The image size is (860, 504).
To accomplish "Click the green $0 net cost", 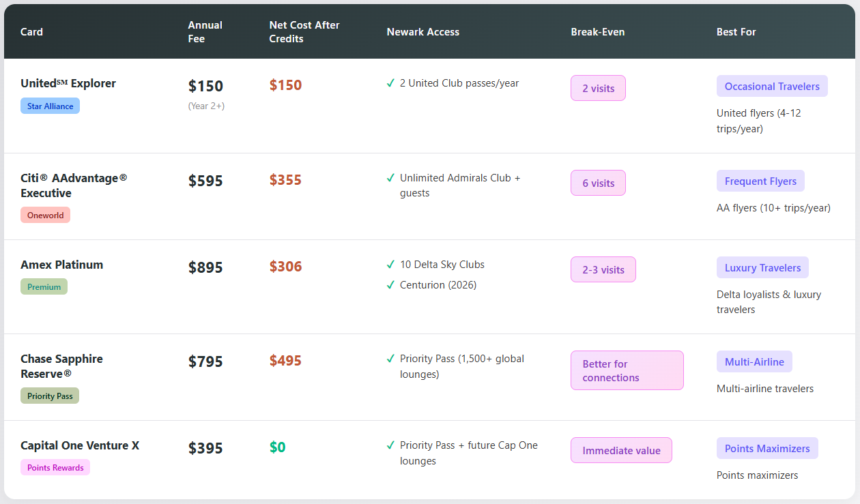I will coord(278,447).
